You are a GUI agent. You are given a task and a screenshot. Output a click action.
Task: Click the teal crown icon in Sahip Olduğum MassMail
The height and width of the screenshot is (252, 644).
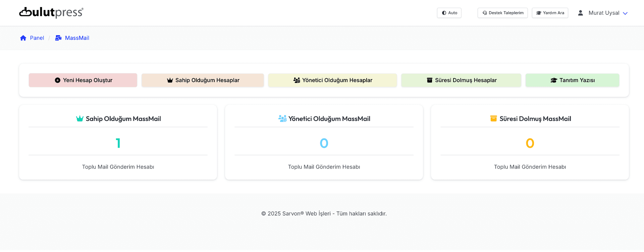coord(80,119)
